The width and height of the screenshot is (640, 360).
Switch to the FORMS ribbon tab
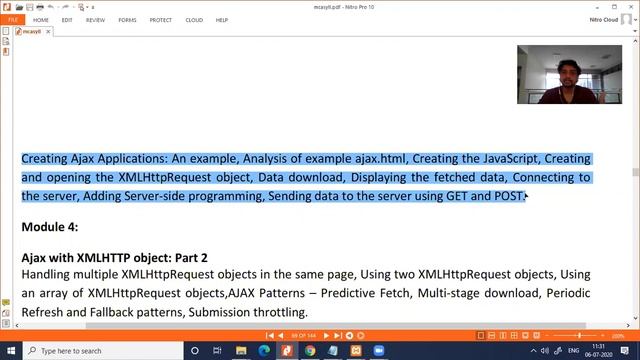click(127, 20)
